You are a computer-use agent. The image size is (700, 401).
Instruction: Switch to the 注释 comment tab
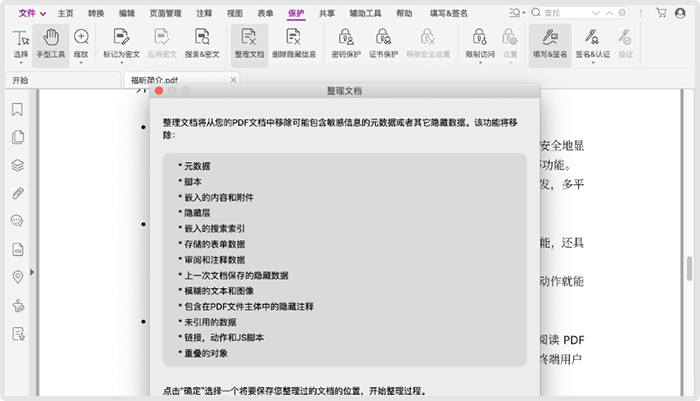point(204,13)
